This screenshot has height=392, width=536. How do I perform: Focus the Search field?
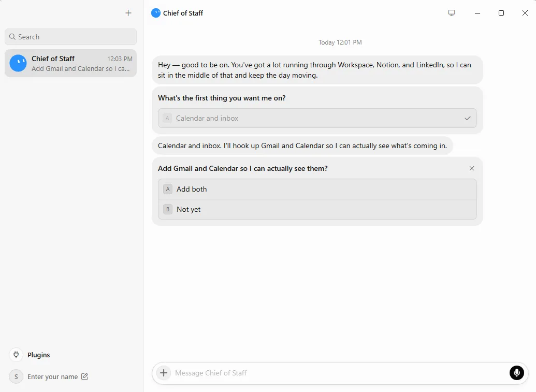coord(71,37)
